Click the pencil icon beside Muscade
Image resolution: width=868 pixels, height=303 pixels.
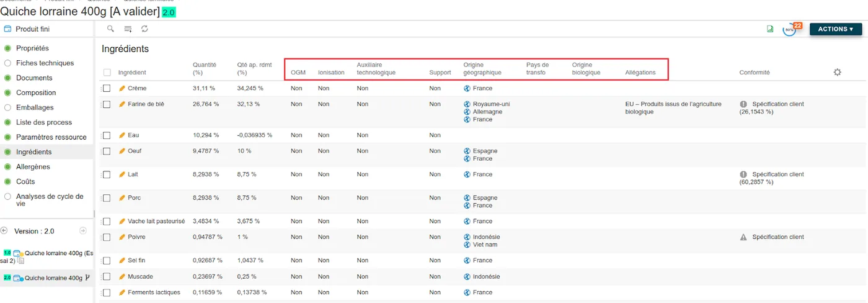[122, 276]
